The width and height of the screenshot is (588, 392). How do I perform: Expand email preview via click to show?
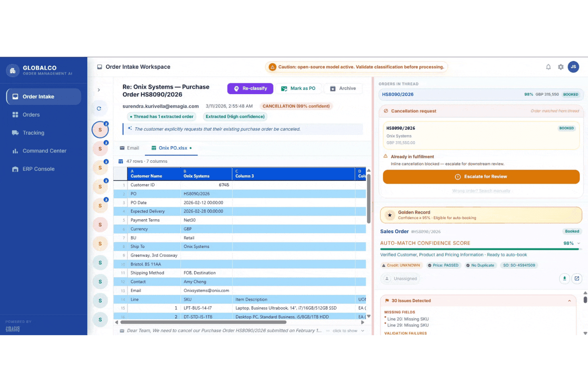coord(345,331)
